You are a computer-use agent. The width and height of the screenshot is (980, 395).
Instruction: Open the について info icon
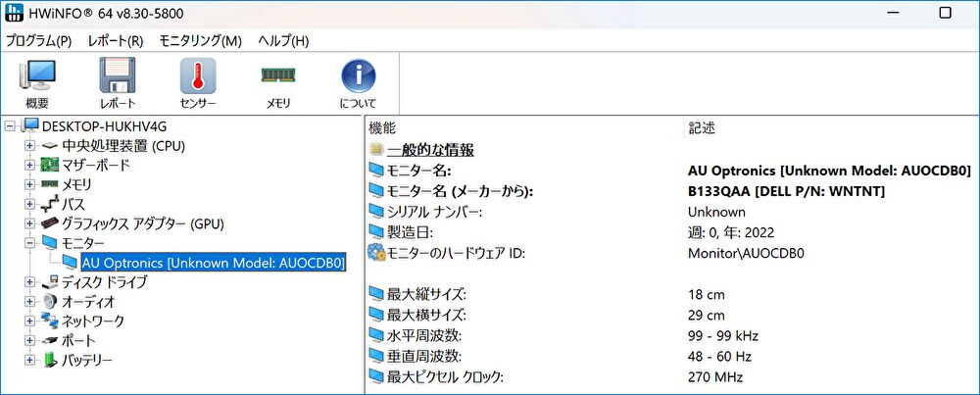pyautogui.click(x=358, y=82)
